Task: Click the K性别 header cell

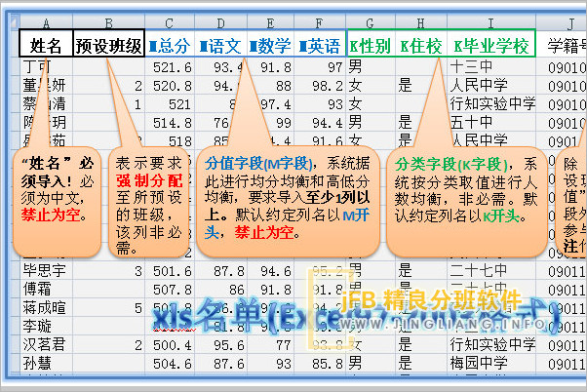Action: click(371, 44)
